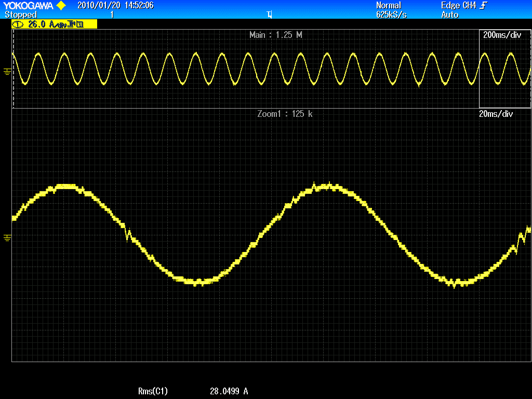Click the channel 1 oval indicator
The height and width of the screenshot is (399, 532).
click(18, 24)
